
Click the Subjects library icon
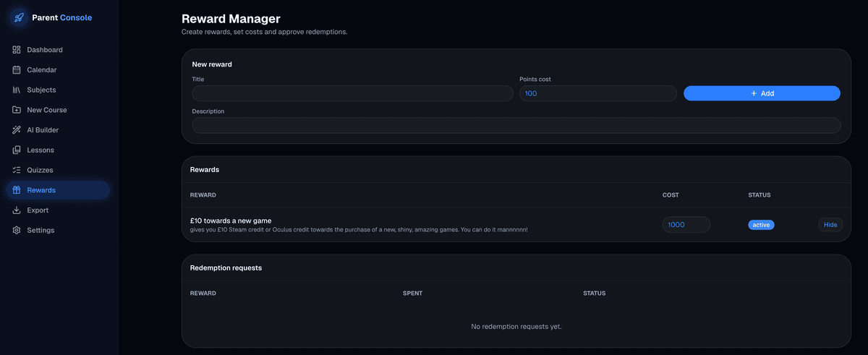[x=17, y=90]
